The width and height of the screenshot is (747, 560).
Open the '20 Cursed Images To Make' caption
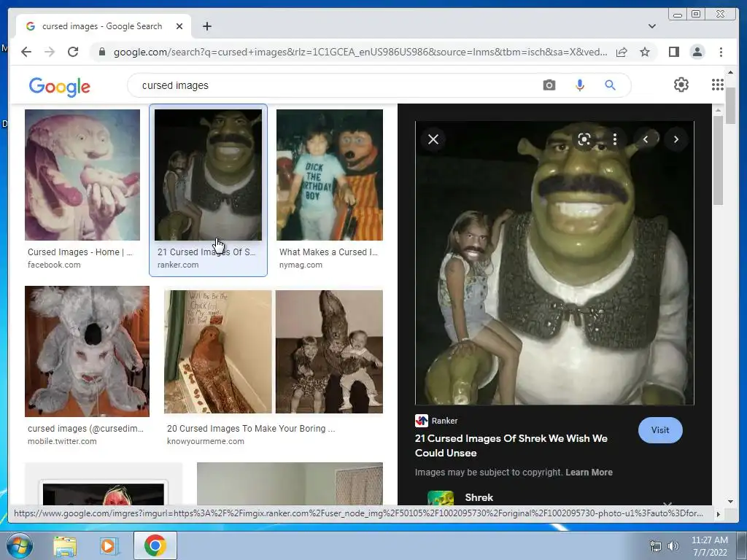(x=251, y=429)
